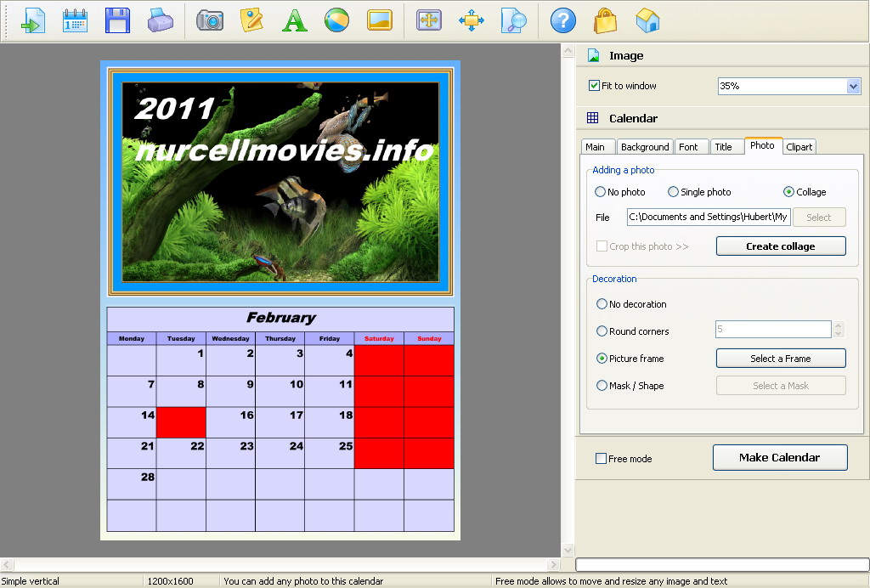870x588 pixels.
Task: Click the February month title
Action: coord(280,318)
